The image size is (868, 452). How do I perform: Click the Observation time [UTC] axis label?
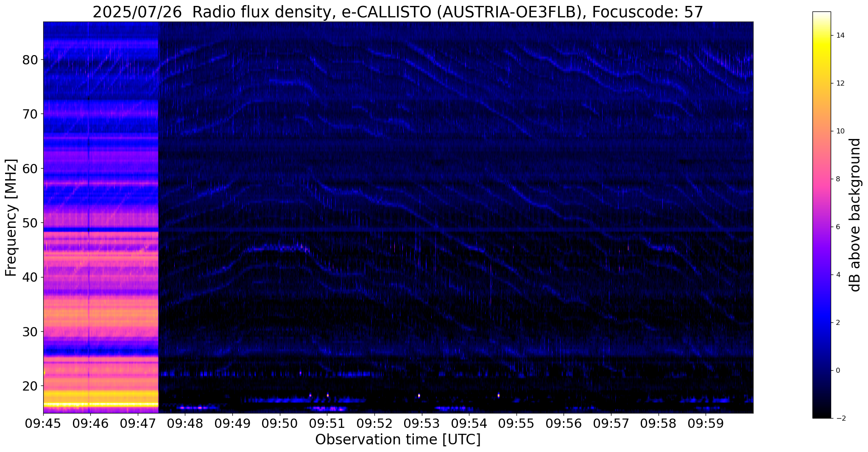click(x=398, y=440)
